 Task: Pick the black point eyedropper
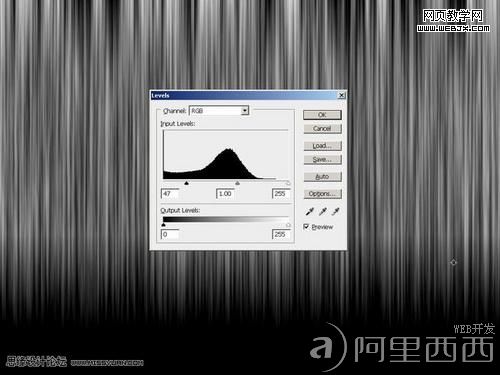click(x=310, y=211)
